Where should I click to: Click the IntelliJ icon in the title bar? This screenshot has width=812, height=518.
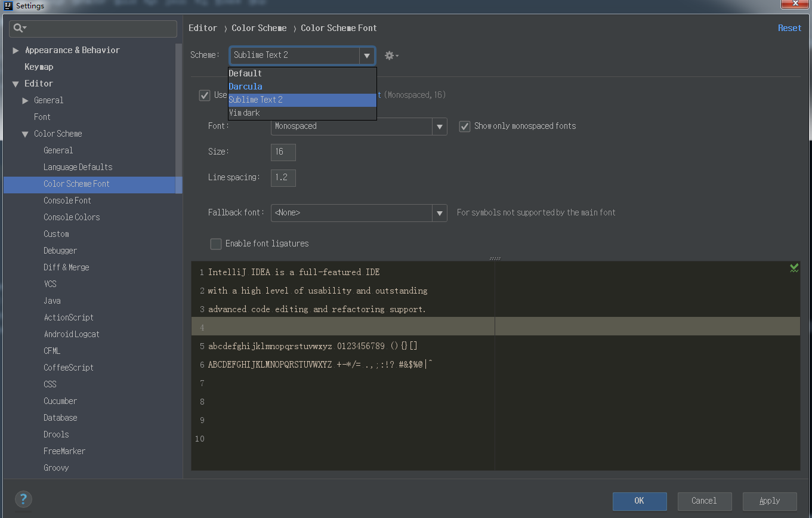8,6
